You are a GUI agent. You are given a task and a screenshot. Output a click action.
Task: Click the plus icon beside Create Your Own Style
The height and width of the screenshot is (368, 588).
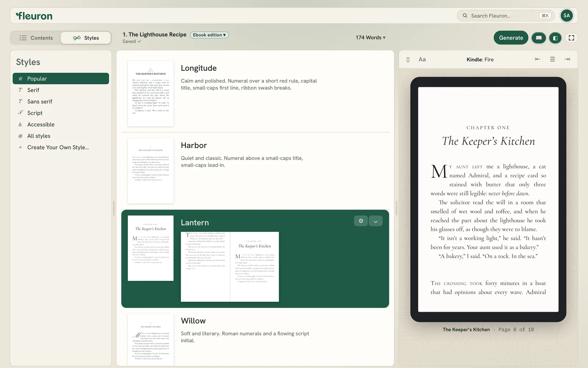point(20,147)
